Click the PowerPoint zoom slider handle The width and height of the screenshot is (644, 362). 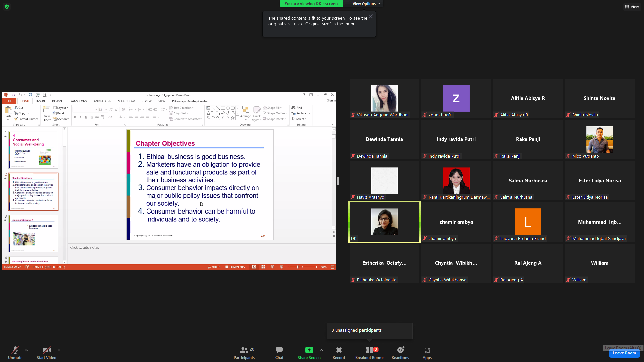(x=298, y=267)
